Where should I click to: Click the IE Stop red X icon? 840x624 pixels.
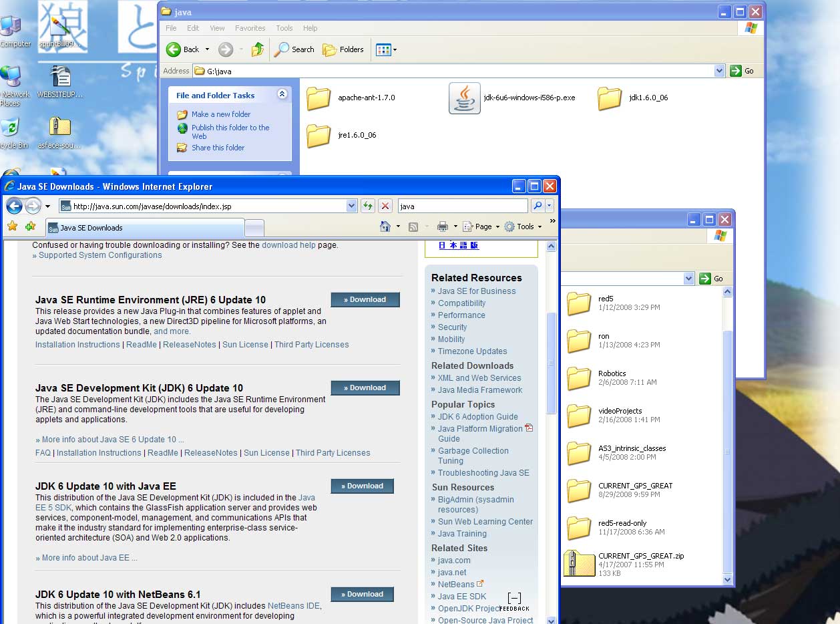(x=385, y=206)
